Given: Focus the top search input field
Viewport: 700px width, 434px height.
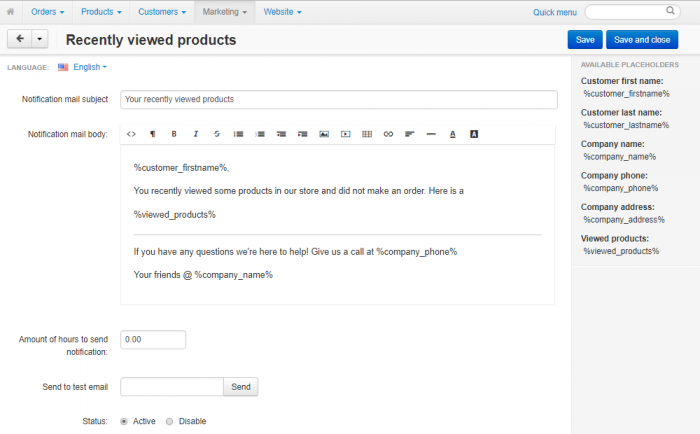Looking at the screenshot, I should point(632,12).
